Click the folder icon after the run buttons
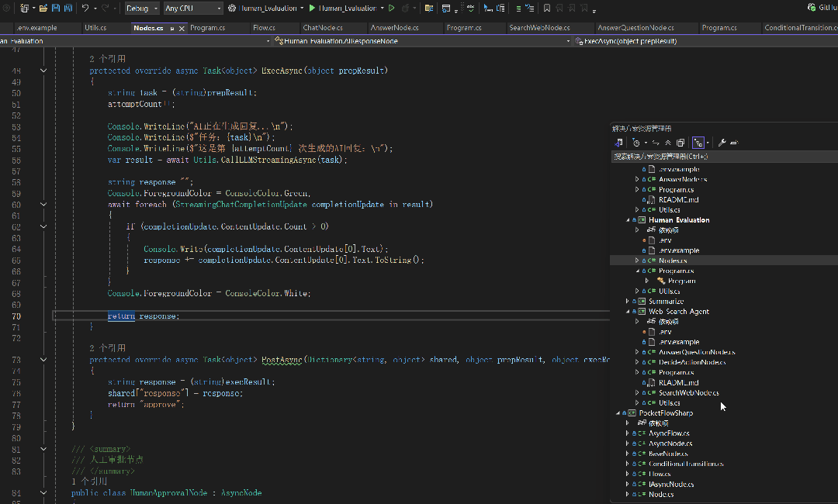 (428, 8)
